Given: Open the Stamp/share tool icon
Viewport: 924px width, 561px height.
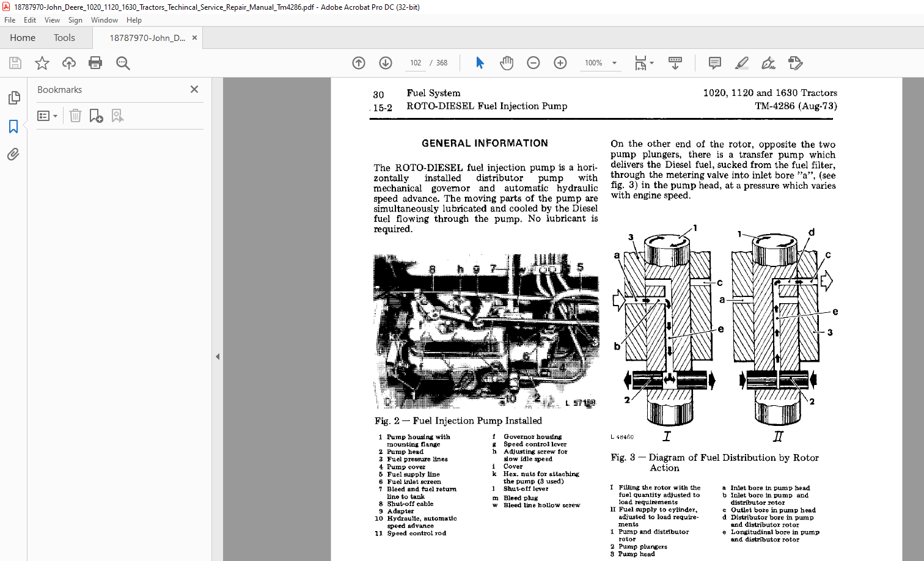Looking at the screenshot, I should pos(795,63).
